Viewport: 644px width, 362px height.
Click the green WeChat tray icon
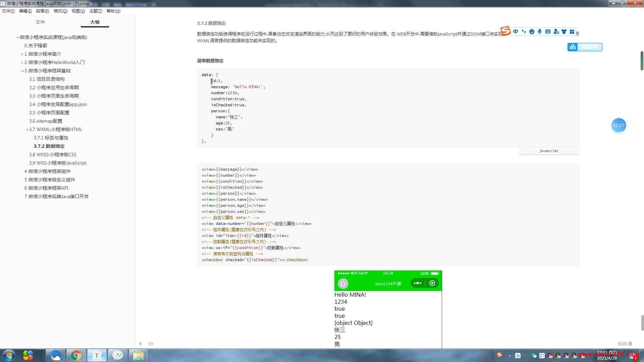tap(534, 356)
